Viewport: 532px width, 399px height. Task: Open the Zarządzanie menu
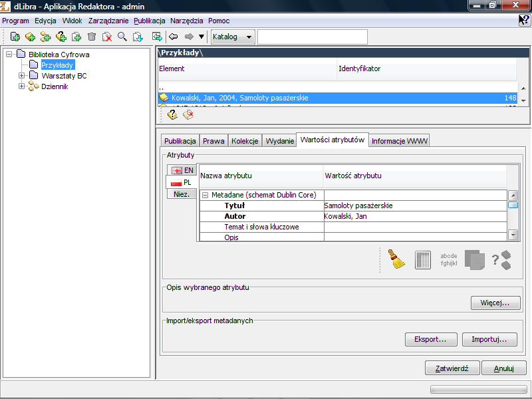(x=108, y=21)
